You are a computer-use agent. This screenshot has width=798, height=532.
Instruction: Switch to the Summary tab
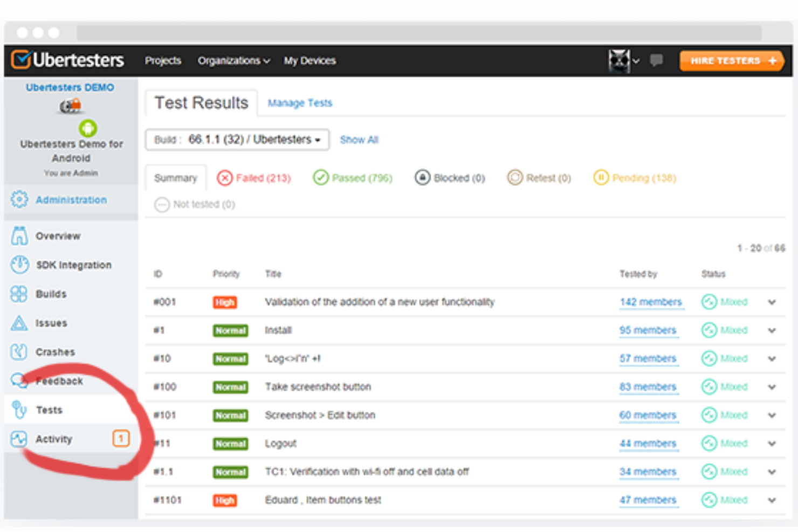pos(175,177)
